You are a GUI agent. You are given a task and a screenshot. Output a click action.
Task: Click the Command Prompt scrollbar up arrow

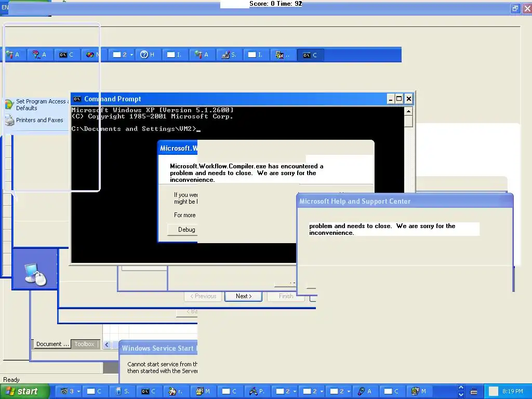[x=408, y=111]
